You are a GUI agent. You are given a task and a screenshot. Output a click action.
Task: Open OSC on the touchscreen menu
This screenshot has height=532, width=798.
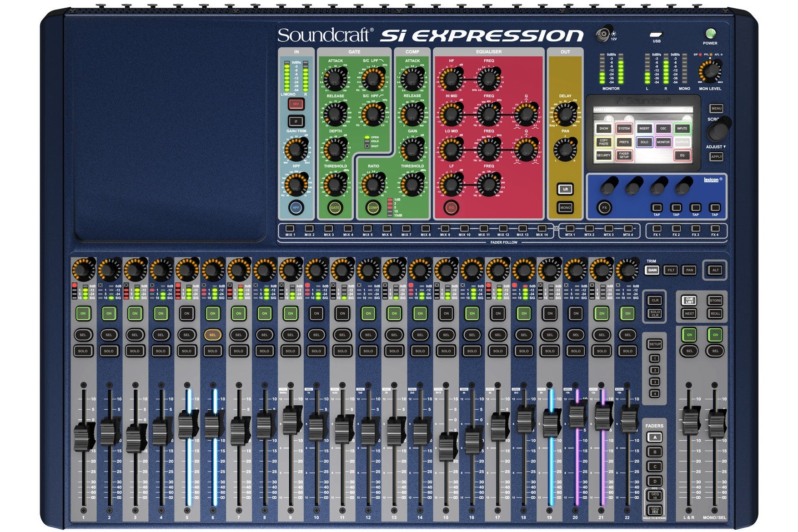[x=663, y=129]
